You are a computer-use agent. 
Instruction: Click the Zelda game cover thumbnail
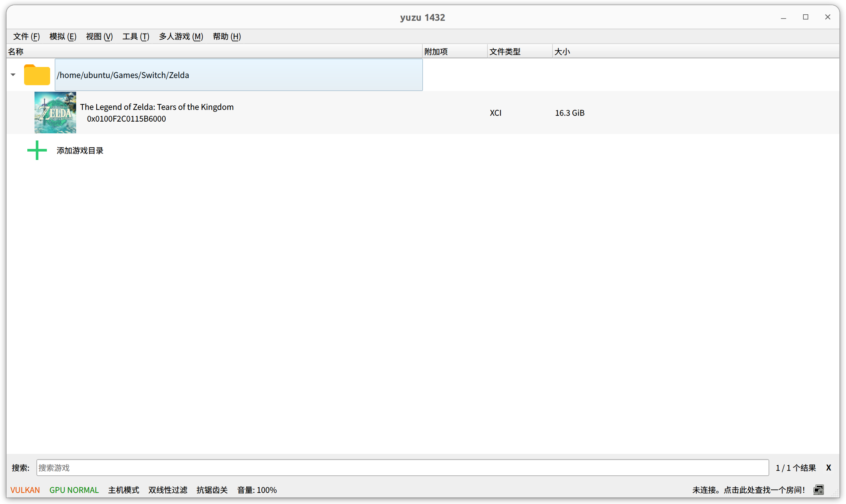(x=55, y=113)
